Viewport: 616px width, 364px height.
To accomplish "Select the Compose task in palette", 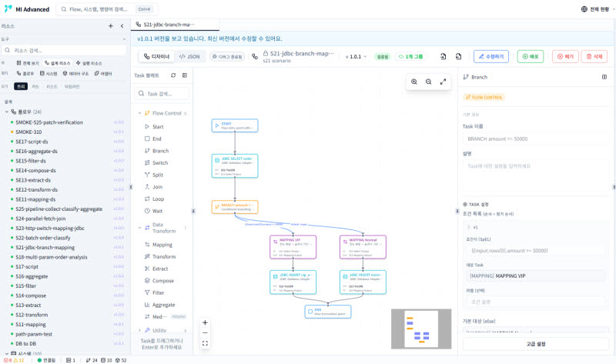I will coord(163,281).
